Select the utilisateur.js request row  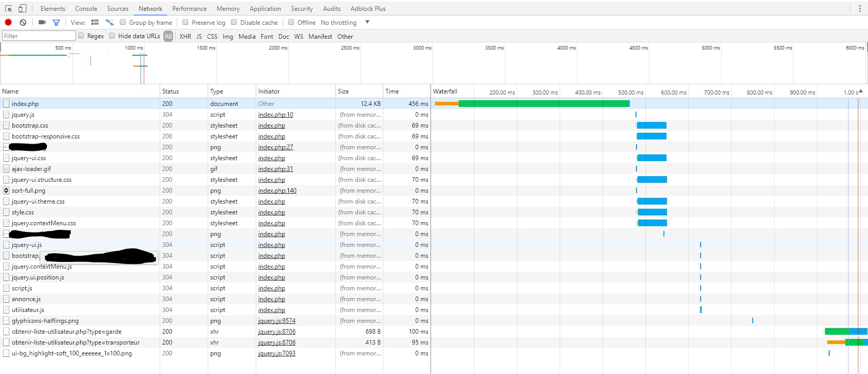(215, 310)
